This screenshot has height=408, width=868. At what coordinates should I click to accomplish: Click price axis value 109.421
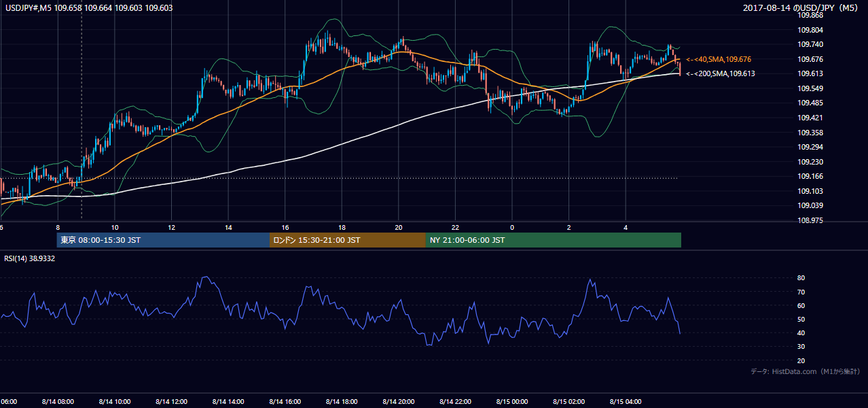tap(810, 118)
